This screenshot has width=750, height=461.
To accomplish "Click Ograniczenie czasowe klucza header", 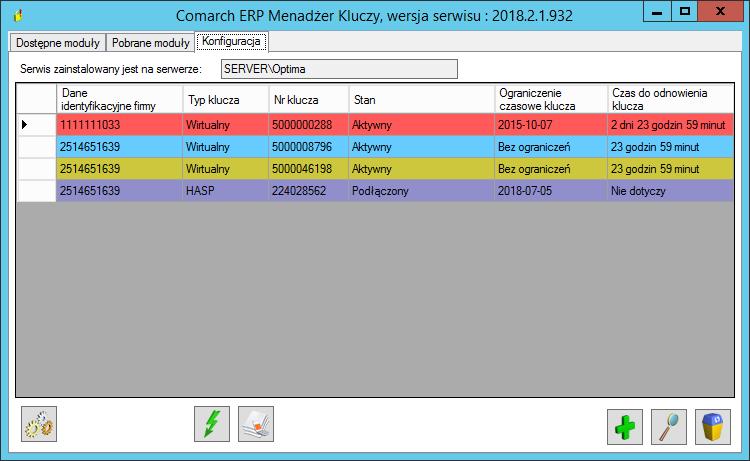I will tap(551, 99).
